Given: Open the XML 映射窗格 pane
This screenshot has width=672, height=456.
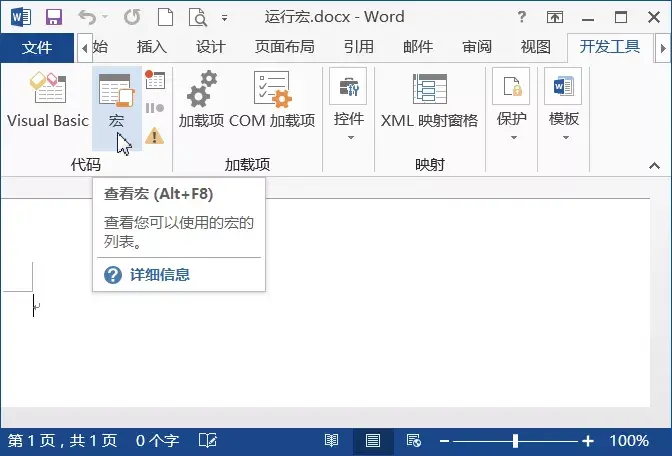Looking at the screenshot, I should point(429,101).
